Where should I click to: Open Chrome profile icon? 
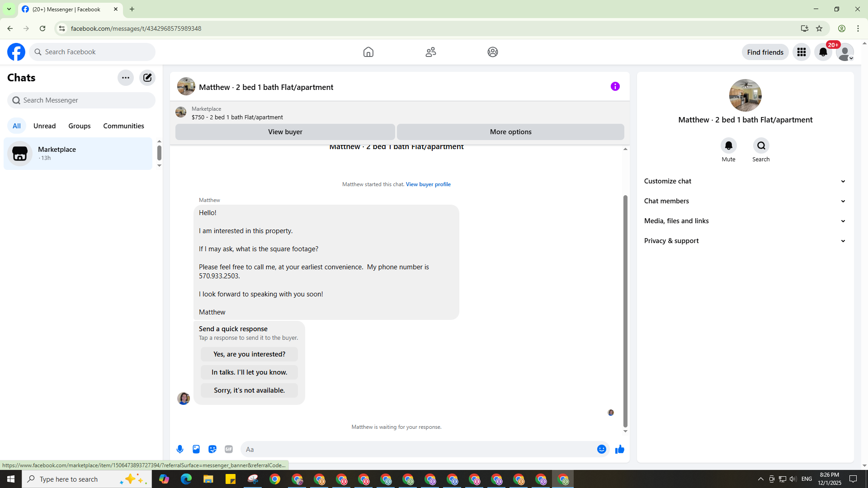click(842, 28)
